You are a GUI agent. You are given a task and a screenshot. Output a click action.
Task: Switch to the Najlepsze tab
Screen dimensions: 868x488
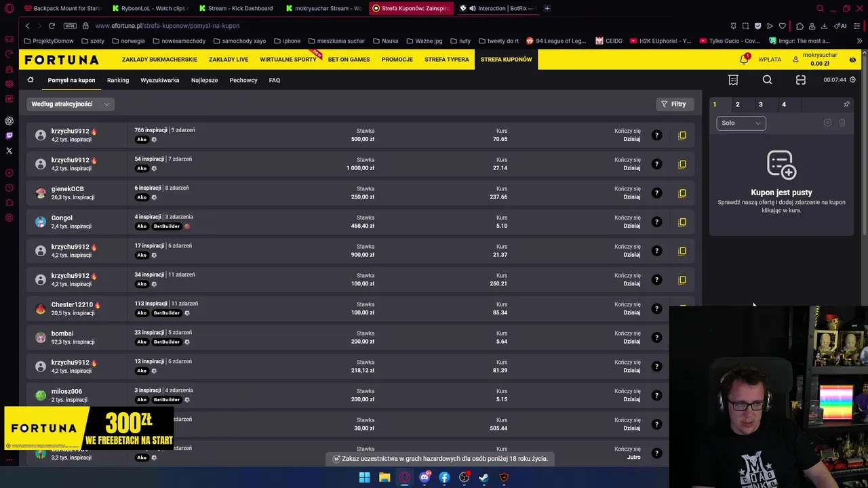[x=205, y=80]
